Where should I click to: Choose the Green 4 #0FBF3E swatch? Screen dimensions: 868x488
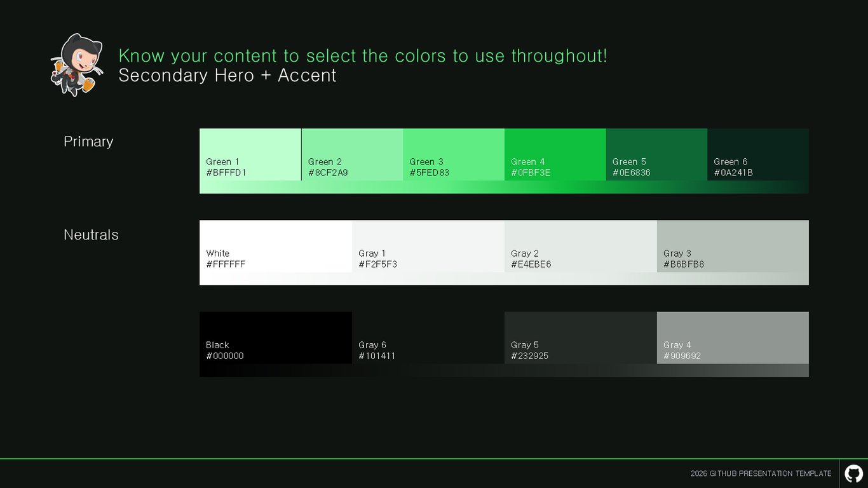(x=555, y=154)
